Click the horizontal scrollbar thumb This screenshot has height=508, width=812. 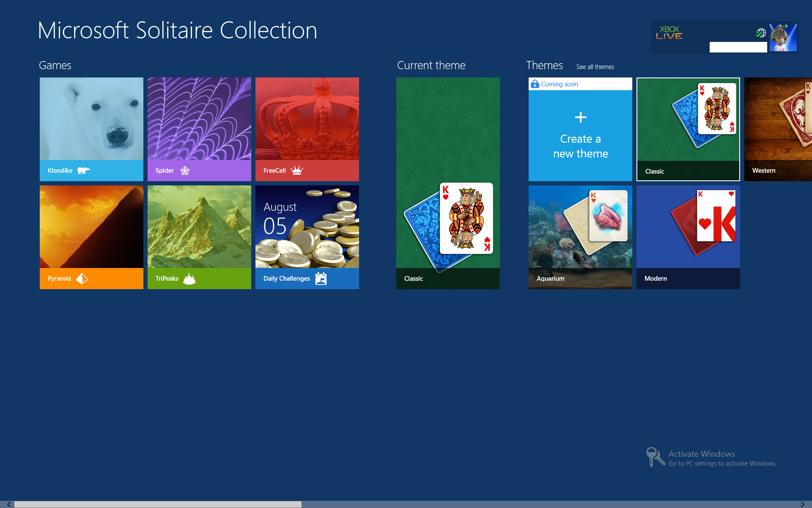158,504
